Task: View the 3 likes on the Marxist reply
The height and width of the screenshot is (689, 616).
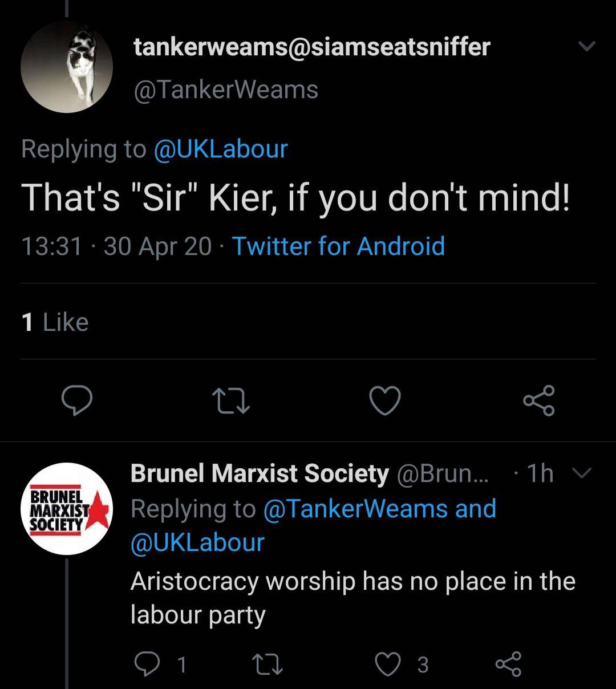Action: click(x=422, y=663)
